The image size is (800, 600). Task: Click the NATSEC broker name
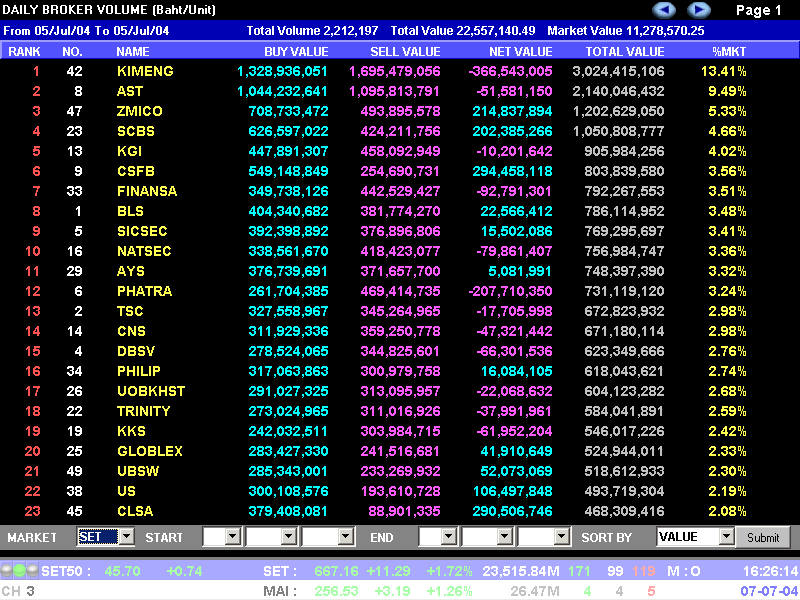pyautogui.click(x=144, y=251)
